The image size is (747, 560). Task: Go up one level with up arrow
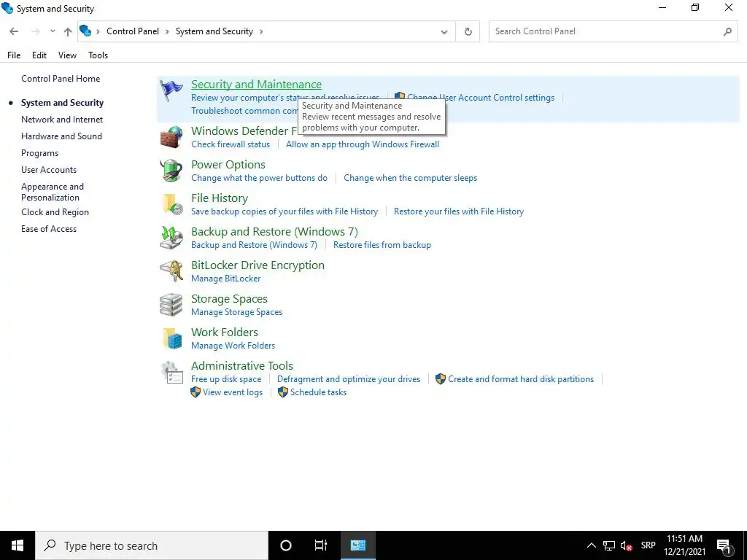coord(68,31)
